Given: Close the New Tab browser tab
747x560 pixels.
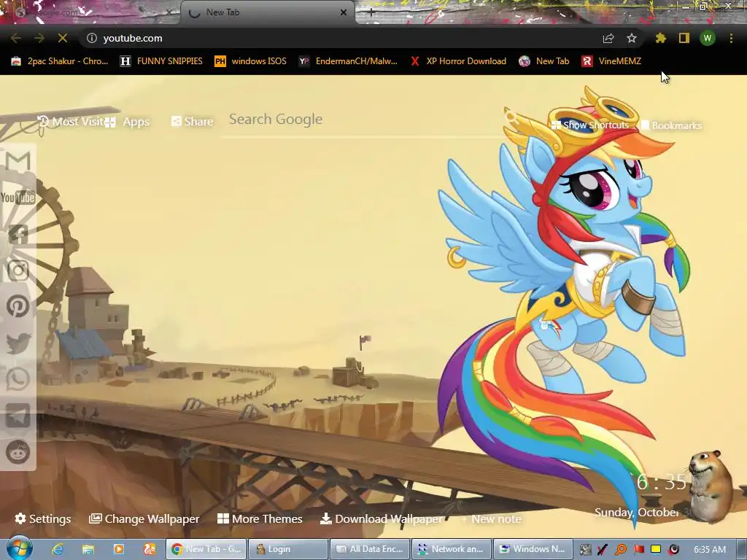Looking at the screenshot, I should pos(343,12).
